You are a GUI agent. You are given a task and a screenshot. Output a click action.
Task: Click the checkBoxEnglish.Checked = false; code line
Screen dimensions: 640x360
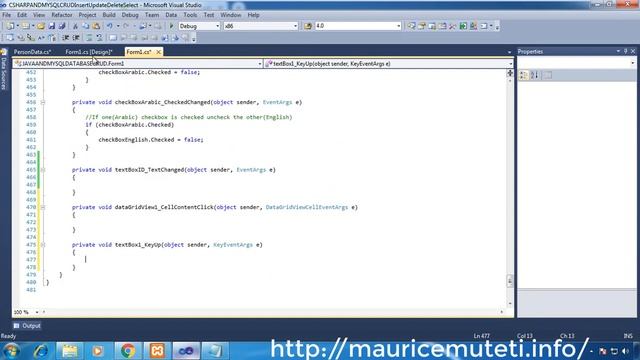(x=151, y=140)
